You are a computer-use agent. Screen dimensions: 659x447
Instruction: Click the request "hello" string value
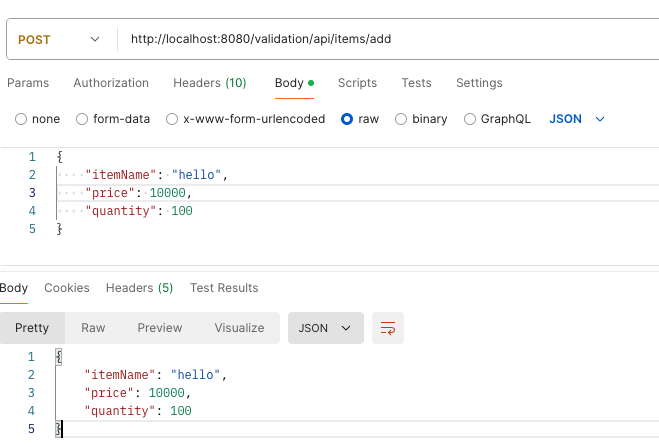[x=196, y=175]
